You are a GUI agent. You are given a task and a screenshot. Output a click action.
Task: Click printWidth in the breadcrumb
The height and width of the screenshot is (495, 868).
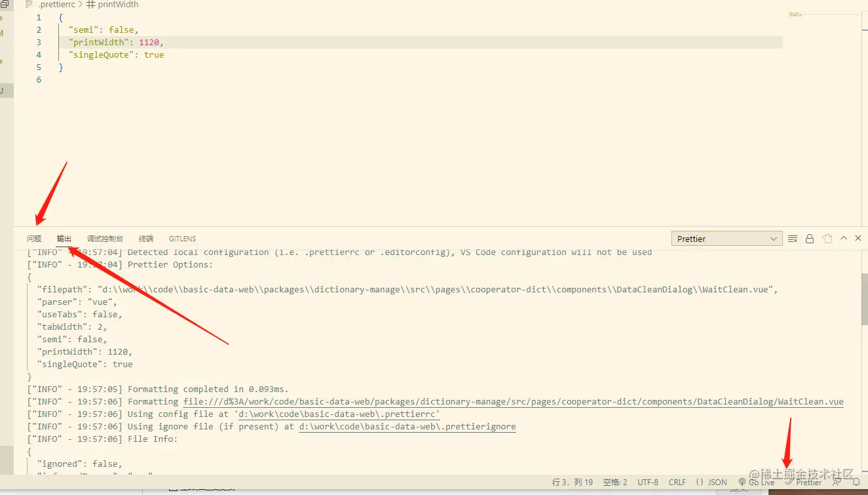[118, 5]
